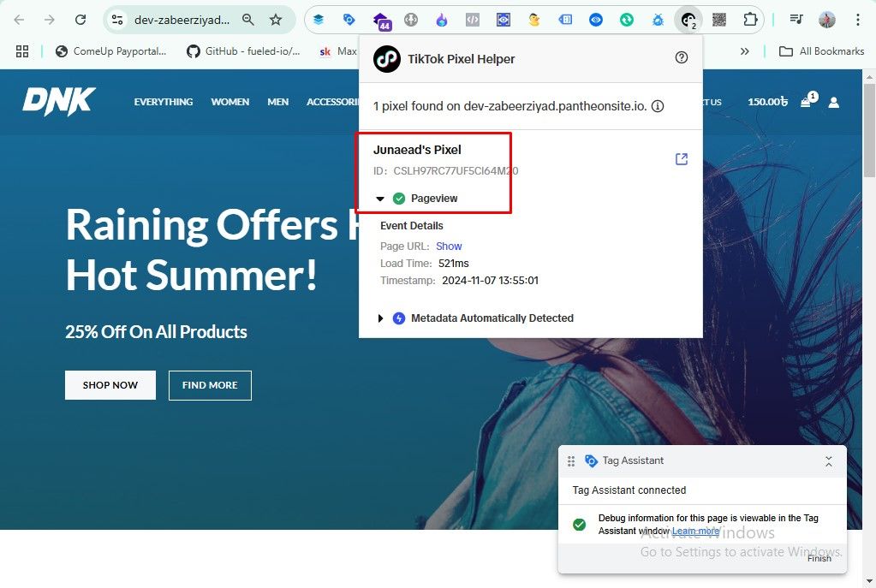
Task: Collapse the Pageview event
Action: coord(380,199)
